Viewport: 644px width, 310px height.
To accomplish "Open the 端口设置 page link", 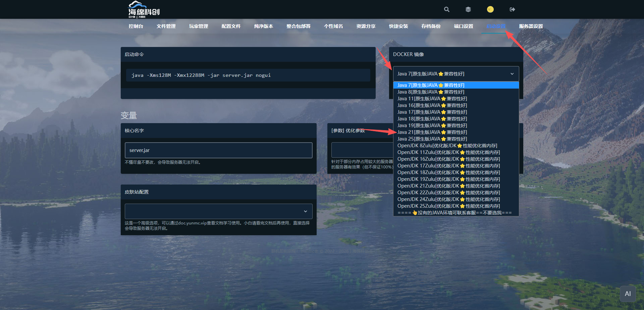I will (464, 26).
